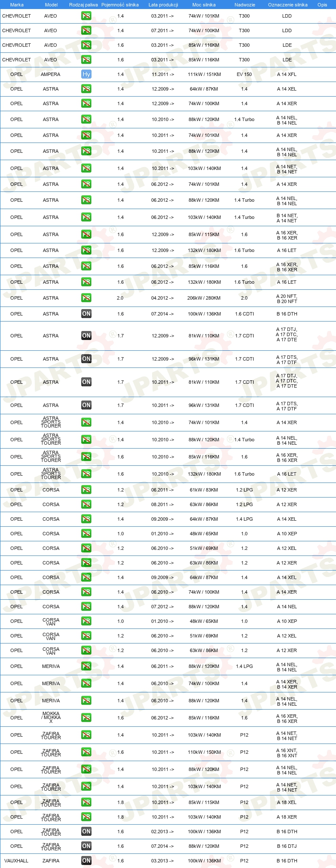Click petrol icon in Chevrolet Aveo 74kW/101KM row

point(86,16)
